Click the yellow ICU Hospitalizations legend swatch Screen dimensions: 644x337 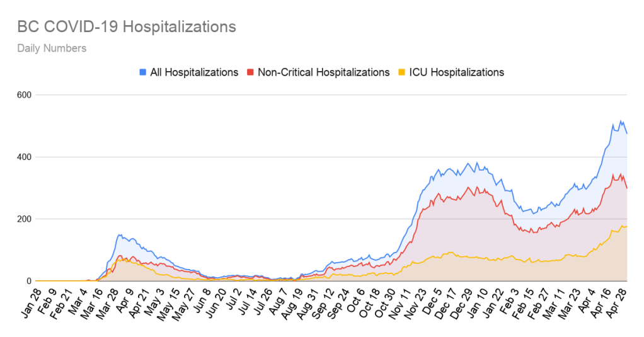point(401,72)
